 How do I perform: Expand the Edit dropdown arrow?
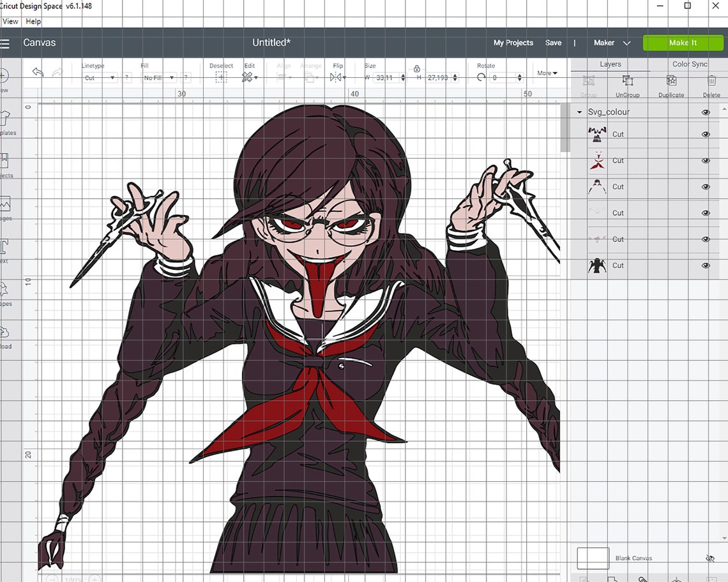[x=256, y=78]
